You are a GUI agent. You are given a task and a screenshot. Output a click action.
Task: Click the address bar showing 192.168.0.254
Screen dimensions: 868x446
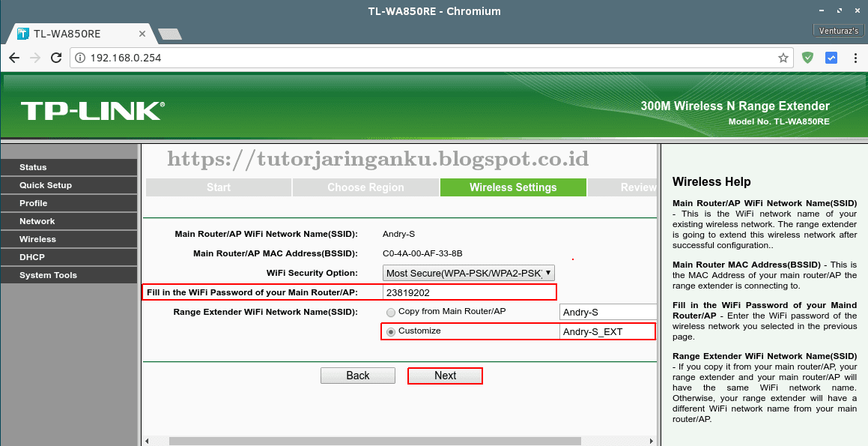tap(432, 58)
